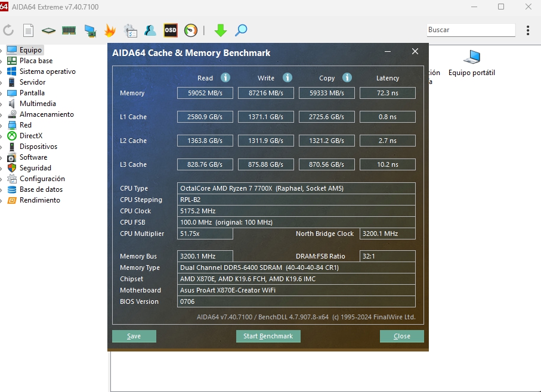Click the CPU Type value field
The image size is (541, 392).
[x=296, y=188]
